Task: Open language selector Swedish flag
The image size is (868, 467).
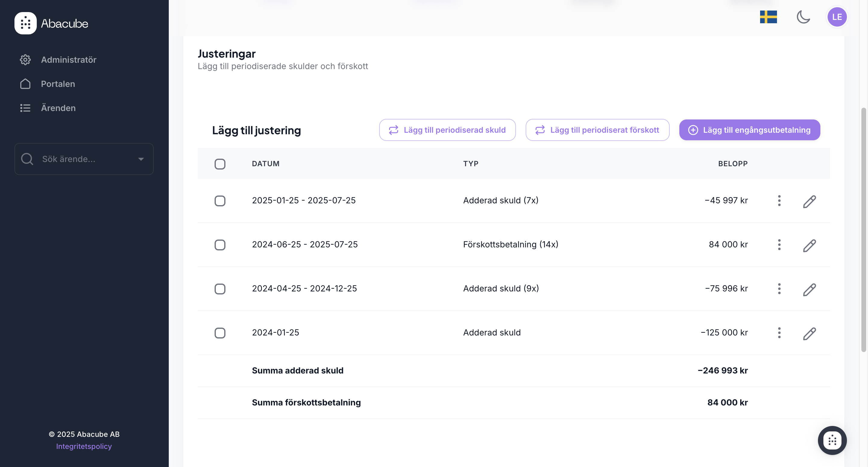Action: (768, 17)
